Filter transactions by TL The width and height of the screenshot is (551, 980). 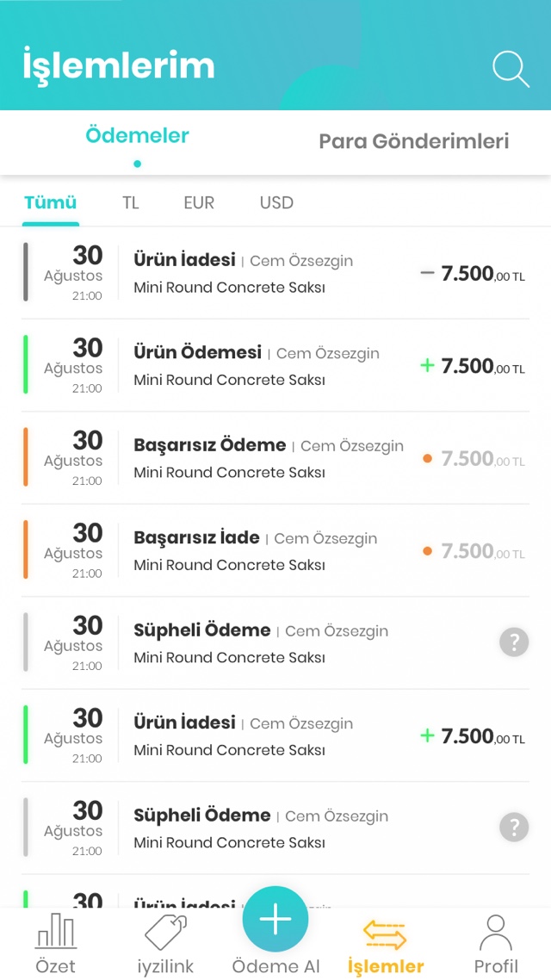(x=131, y=203)
